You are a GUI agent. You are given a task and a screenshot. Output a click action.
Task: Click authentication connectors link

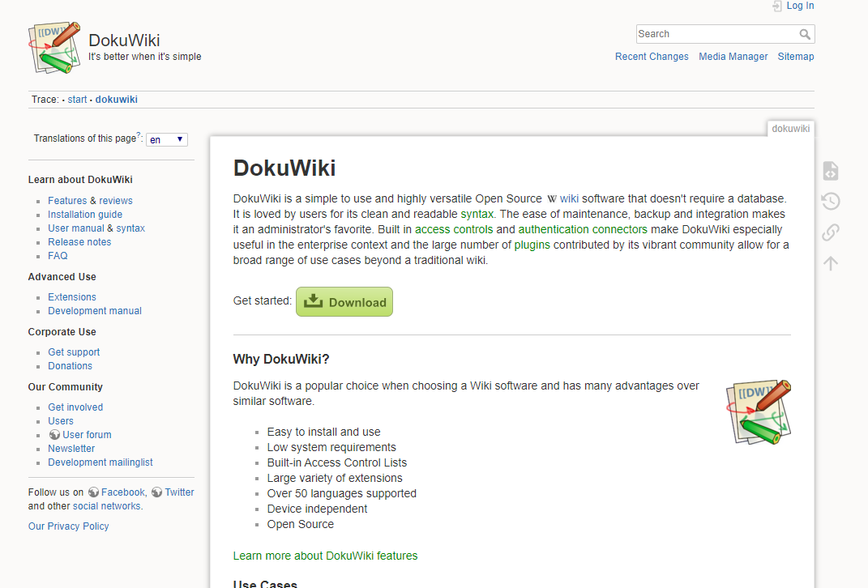(583, 229)
